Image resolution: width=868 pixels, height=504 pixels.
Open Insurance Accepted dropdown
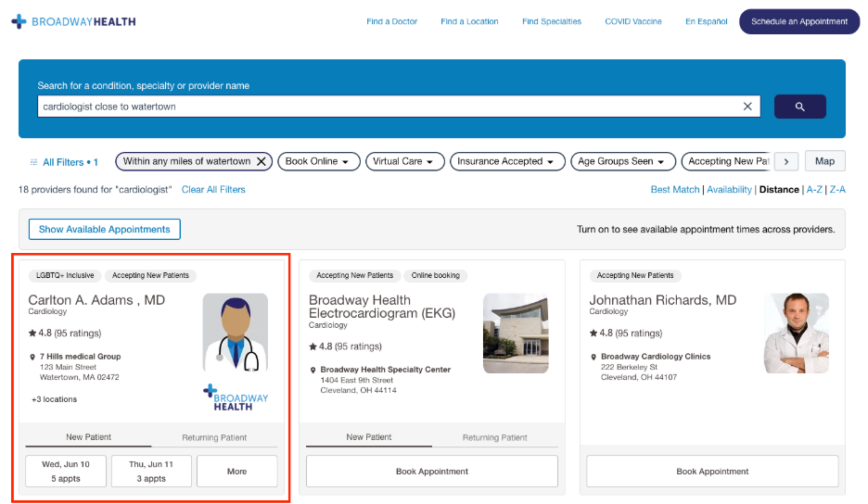click(x=507, y=161)
